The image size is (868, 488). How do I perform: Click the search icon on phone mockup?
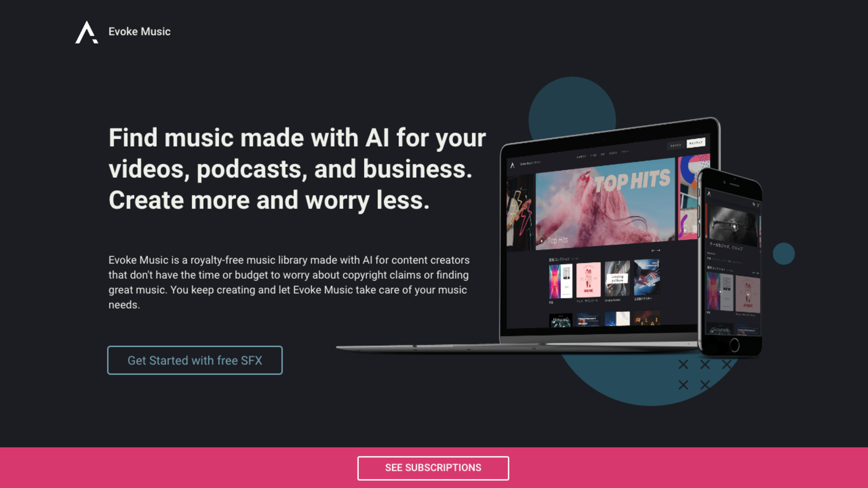click(x=754, y=204)
